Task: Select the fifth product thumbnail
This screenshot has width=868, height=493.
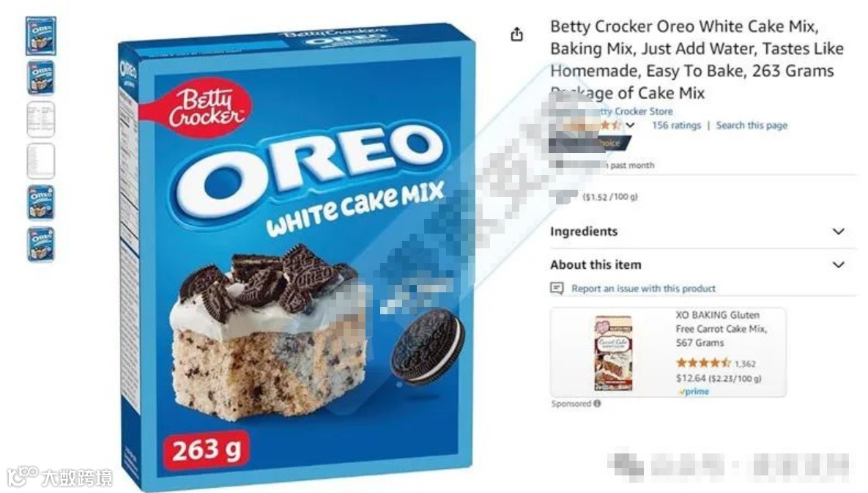Action: click(40, 202)
